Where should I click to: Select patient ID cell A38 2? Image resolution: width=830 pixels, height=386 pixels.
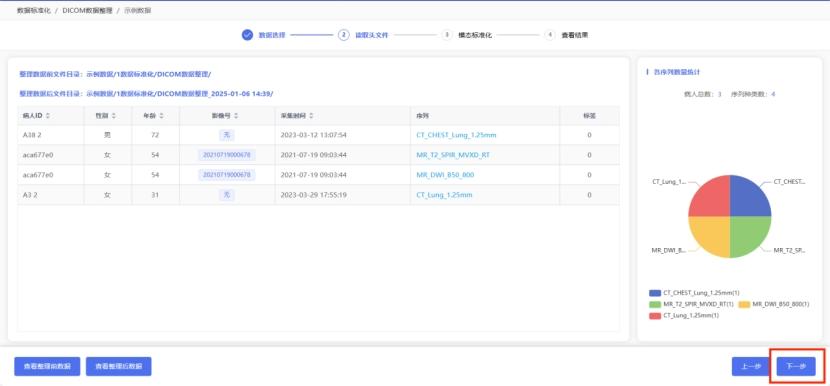pyautogui.click(x=32, y=135)
